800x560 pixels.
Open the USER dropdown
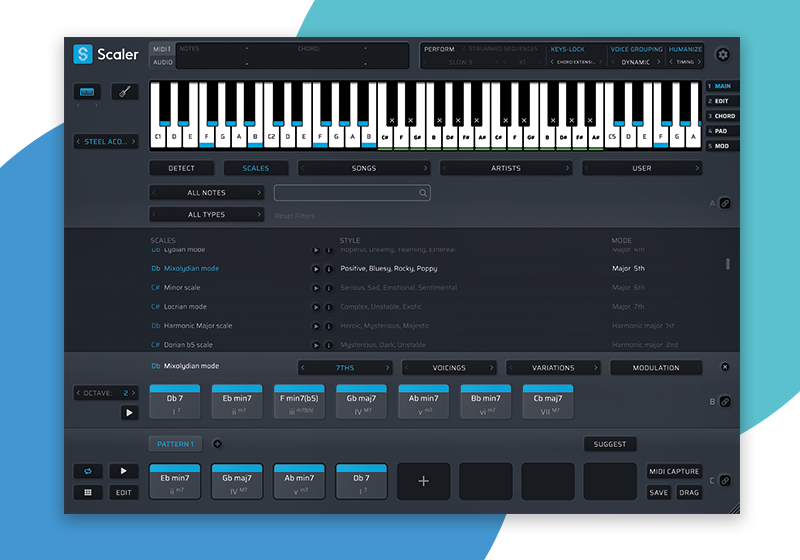pyautogui.click(x=642, y=168)
